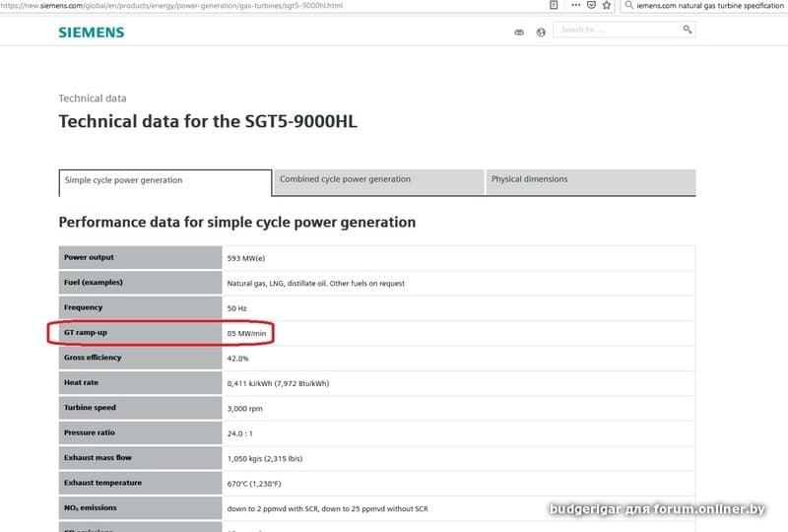Image resolution: width=788 pixels, height=532 pixels.
Task: Click the 24.0 : 1 value
Action: tap(239, 433)
